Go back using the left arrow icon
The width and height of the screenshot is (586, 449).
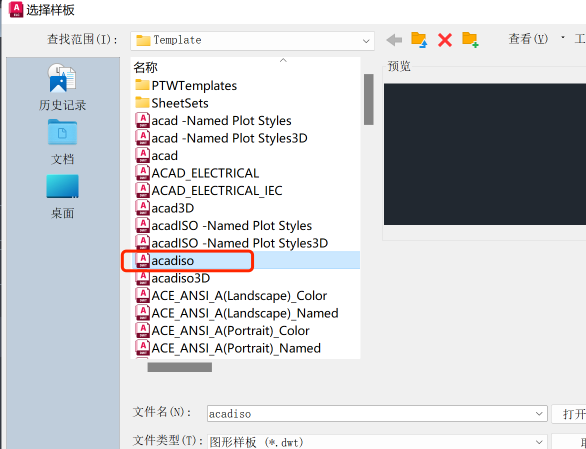[x=394, y=40]
